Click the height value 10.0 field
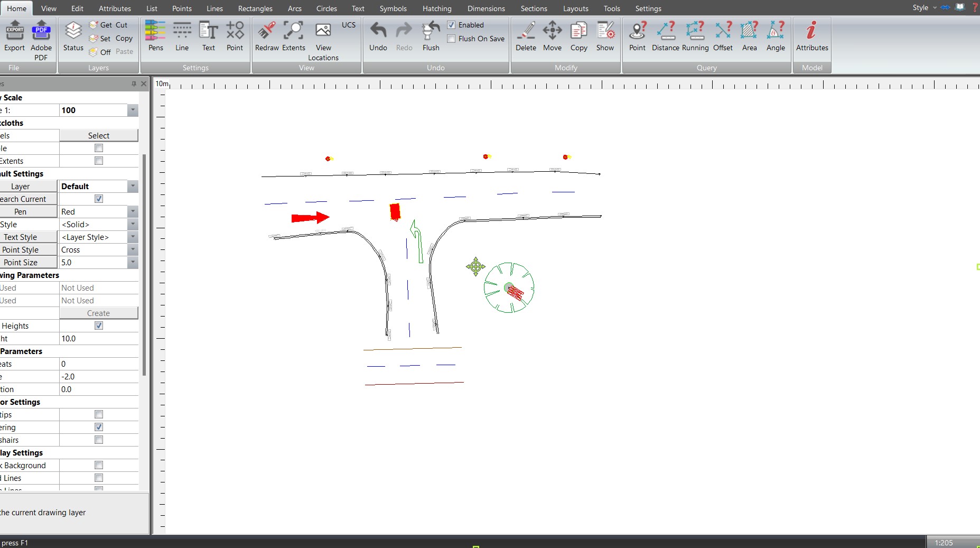 [x=99, y=338]
